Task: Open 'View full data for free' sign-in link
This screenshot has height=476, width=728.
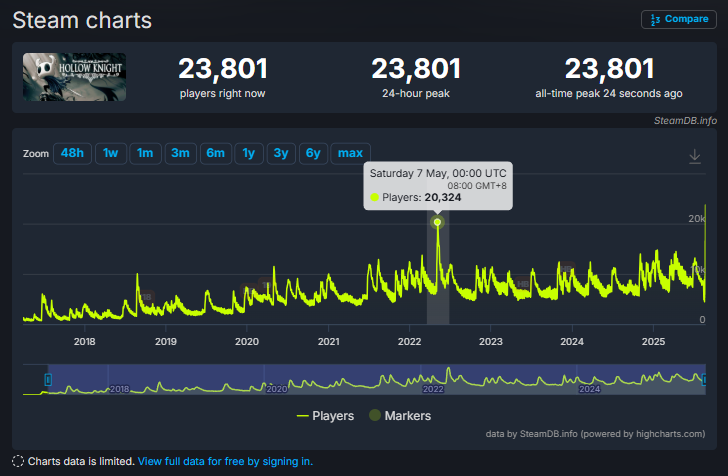Action: coord(225,461)
